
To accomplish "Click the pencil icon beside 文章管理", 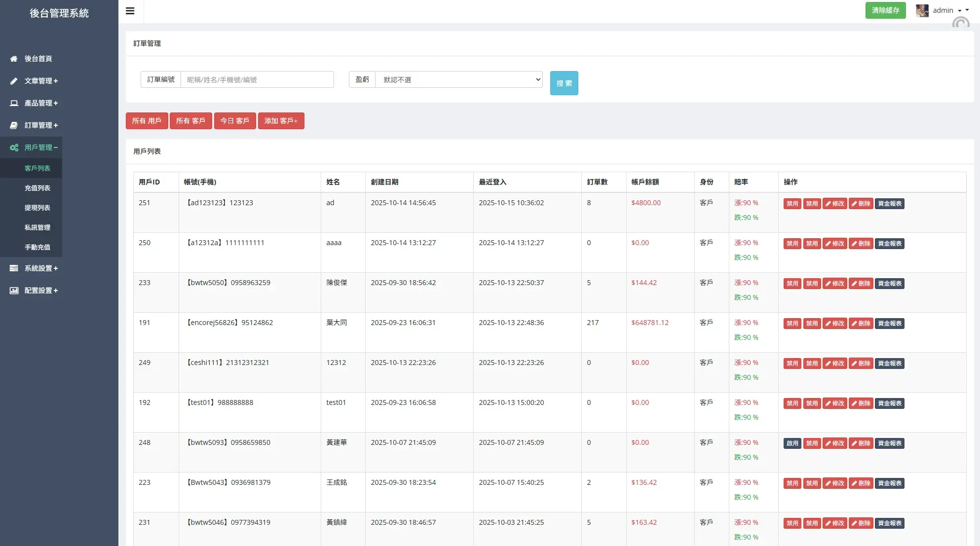I will coord(14,81).
